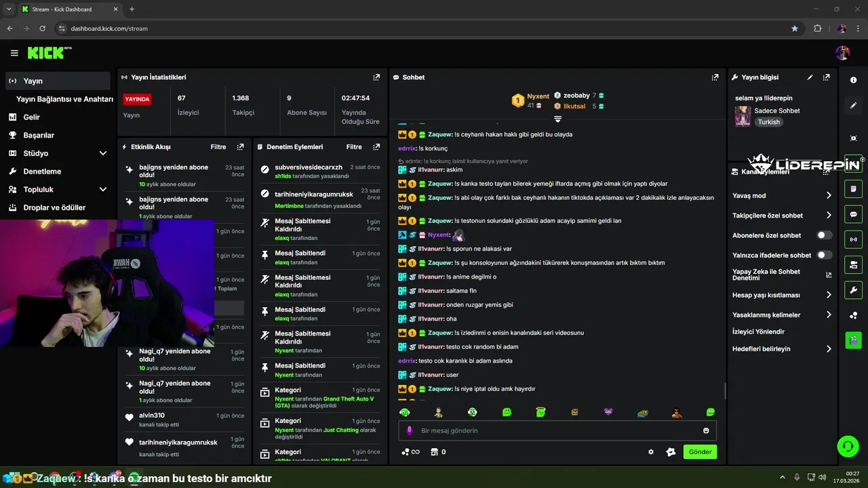Pop out the Etkinlik Akışı panel
This screenshot has width=868, height=488.
[240, 146]
